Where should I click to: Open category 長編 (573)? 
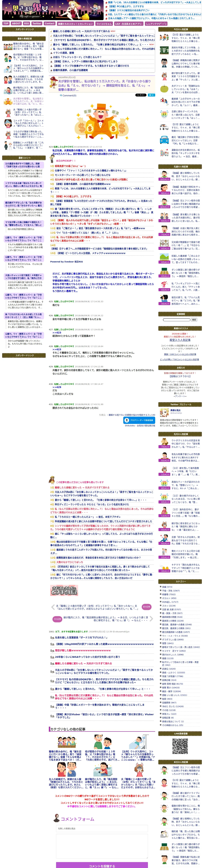tap(167, 587)
